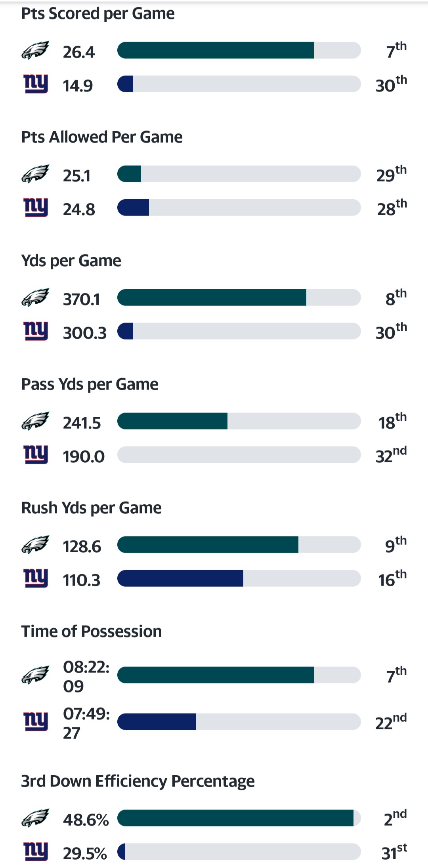
Task: Tap Giants logo in Yds per Game
Action: (36, 331)
